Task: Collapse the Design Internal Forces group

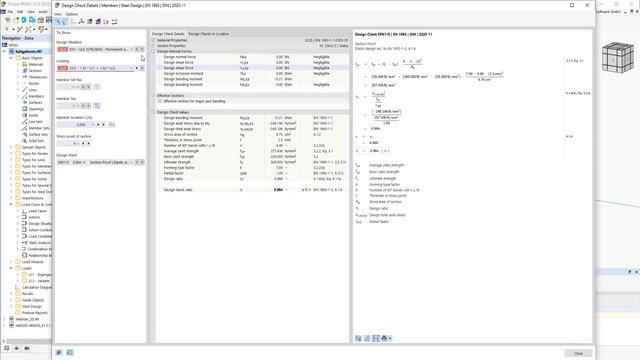Action: click(x=153, y=51)
